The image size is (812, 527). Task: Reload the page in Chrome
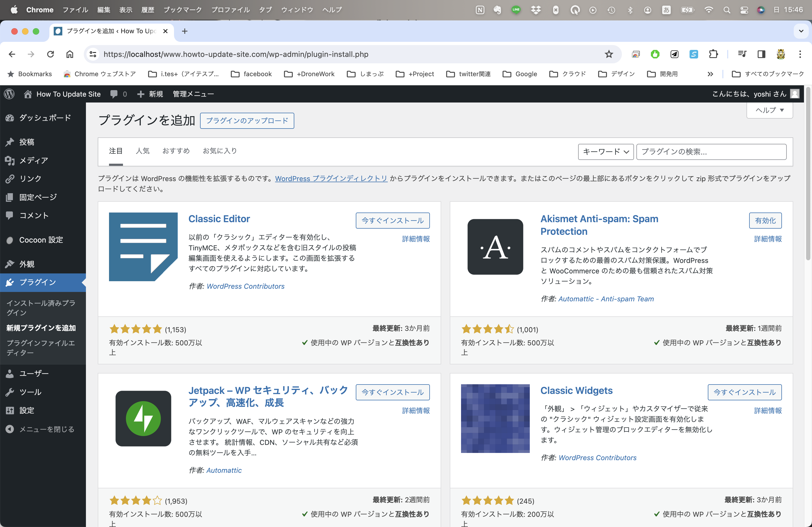(x=50, y=54)
